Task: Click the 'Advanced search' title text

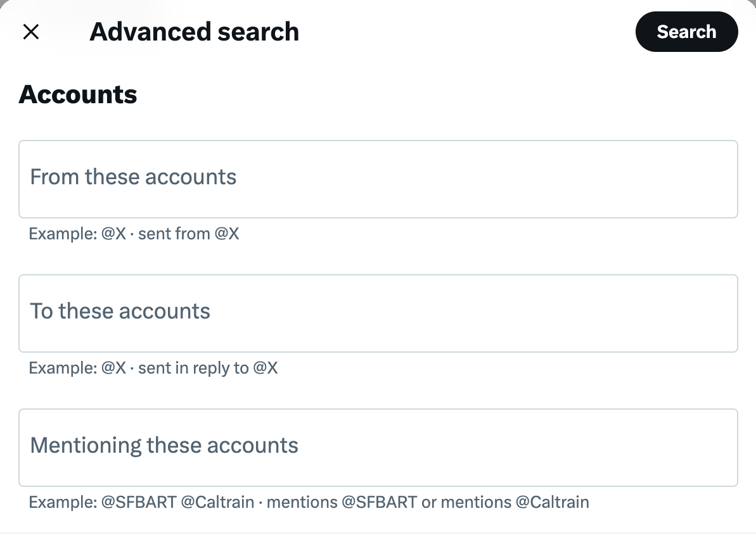Action: coord(195,32)
